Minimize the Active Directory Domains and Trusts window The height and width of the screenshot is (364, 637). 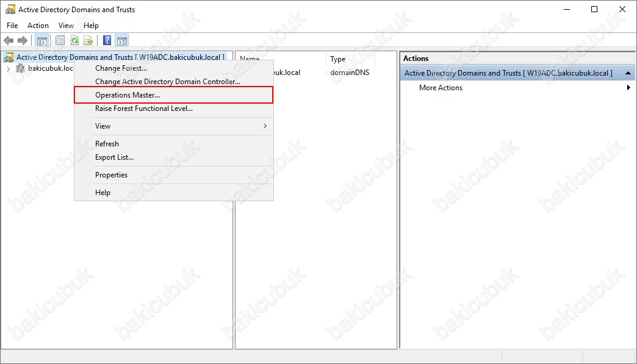[567, 9]
